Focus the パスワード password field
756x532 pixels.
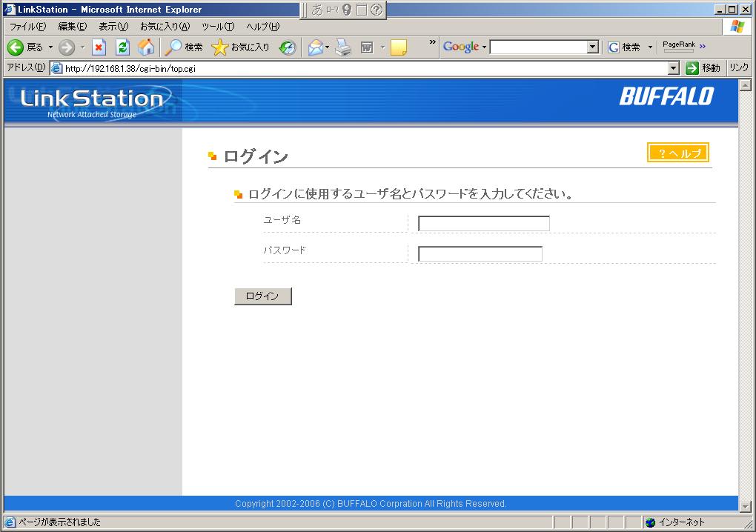click(480, 254)
